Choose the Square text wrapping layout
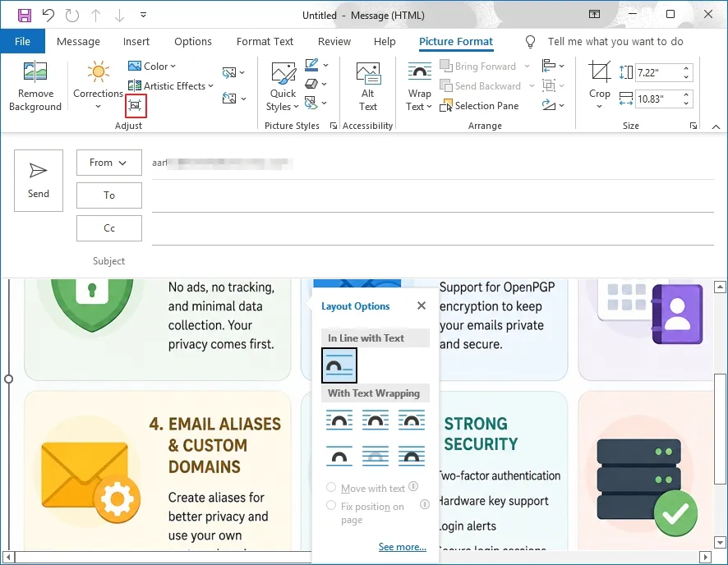 (x=339, y=420)
